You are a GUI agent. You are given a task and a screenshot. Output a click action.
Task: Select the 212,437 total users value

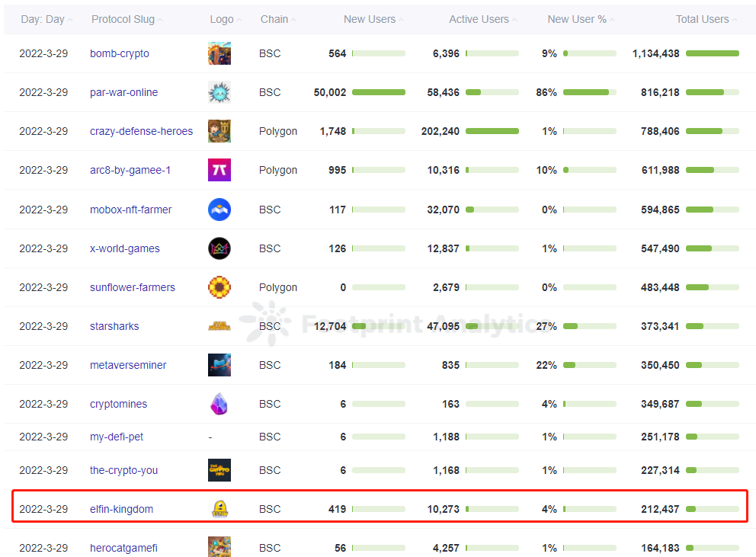coord(660,509)
